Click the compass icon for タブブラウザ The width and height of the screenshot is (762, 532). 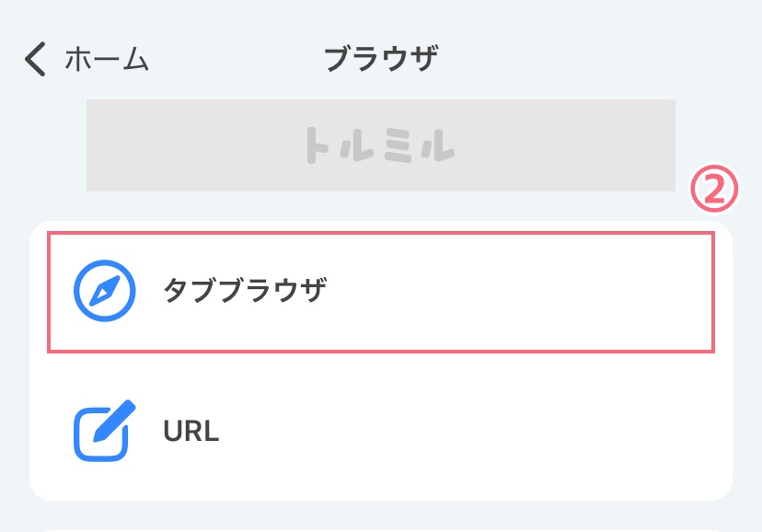(104, 291)
